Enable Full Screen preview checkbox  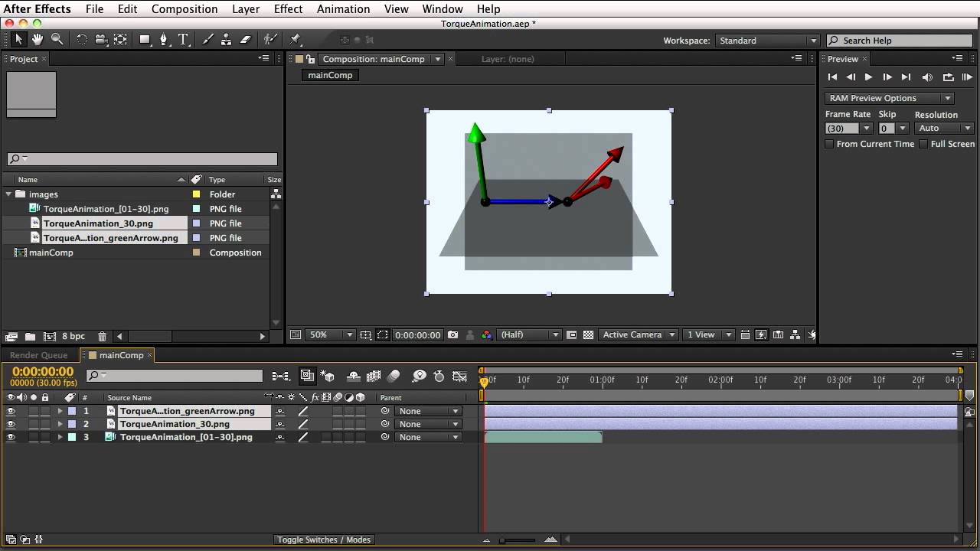(x=923, y=144)
